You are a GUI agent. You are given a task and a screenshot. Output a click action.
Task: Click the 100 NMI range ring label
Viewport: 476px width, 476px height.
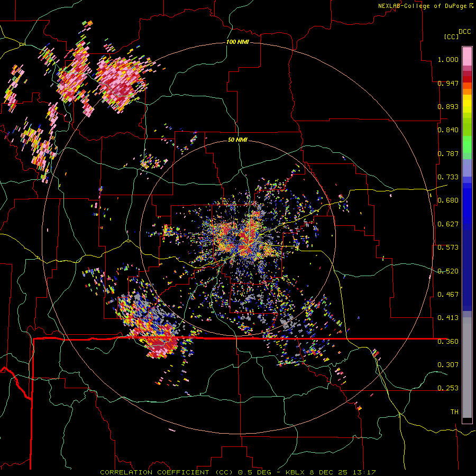pos(237,42)
